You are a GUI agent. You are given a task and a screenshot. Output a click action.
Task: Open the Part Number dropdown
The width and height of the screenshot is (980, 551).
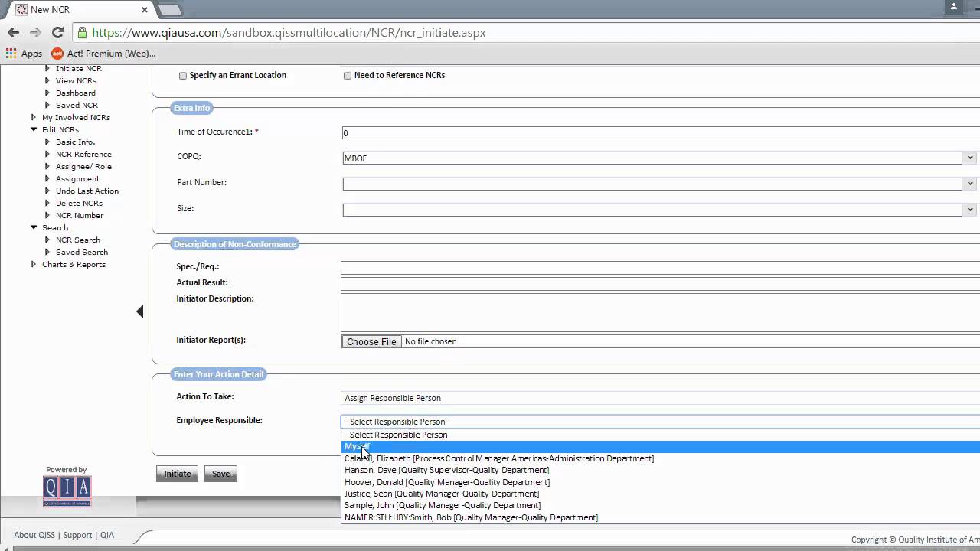point(969,184)
